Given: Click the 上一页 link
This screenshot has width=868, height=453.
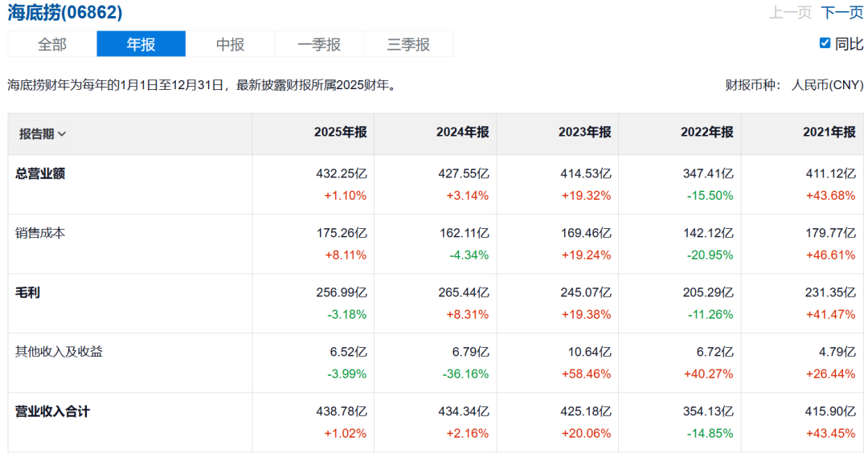Looking at the screenshot, I should [790, 13].
